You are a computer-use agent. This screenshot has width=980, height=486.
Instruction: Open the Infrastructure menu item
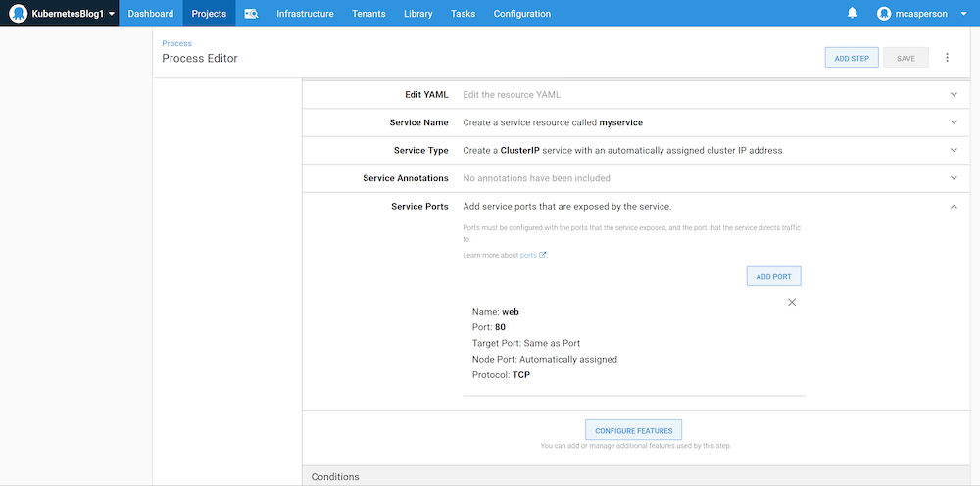coord(305,14)
